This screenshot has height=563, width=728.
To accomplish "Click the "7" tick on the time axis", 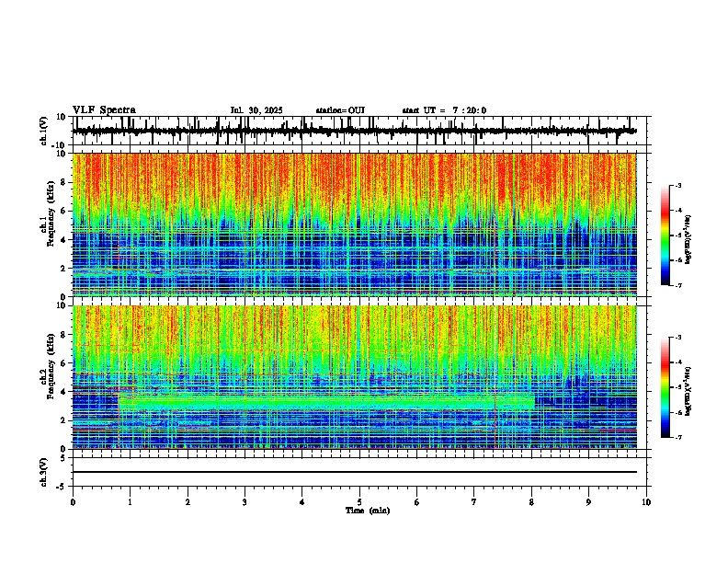I will click(x=474, y=502).
